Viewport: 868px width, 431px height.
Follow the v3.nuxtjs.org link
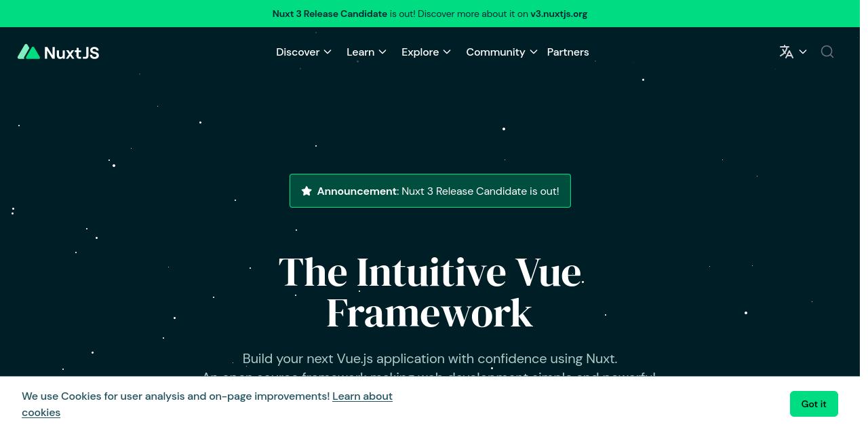click(x=559, y=14)
